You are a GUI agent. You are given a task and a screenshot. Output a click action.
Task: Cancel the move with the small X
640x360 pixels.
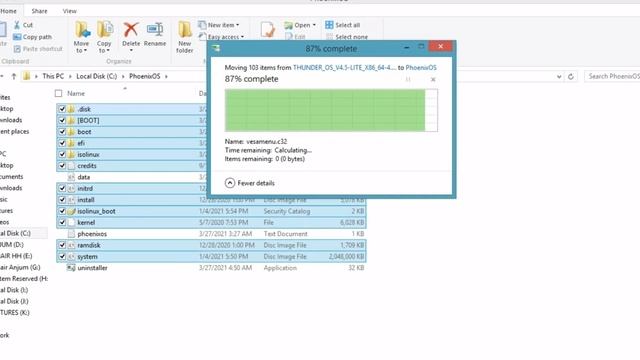coord(433,79)
